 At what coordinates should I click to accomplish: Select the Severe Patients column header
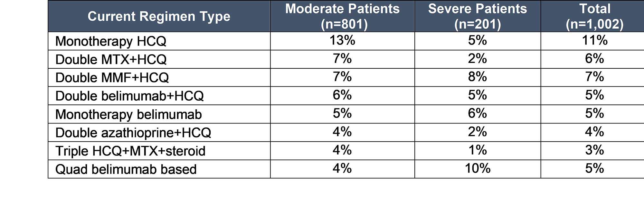pyautogui.click(x=478, y=16)
